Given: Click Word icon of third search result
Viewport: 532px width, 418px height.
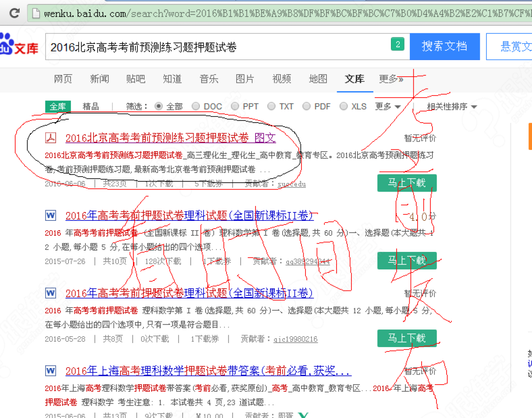Looking at the screenshot, I should click(x=51, y=293).
